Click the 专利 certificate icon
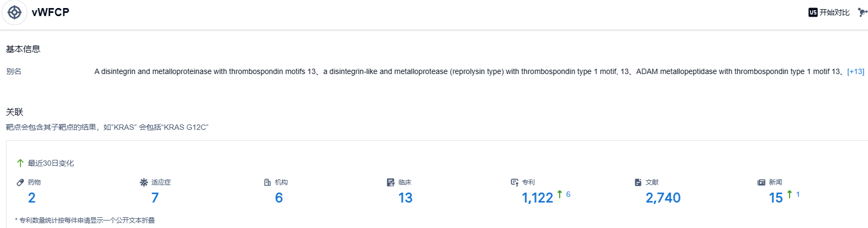This screenshot has height=228, width=868. pyautogui.click(x=515, y=182)
